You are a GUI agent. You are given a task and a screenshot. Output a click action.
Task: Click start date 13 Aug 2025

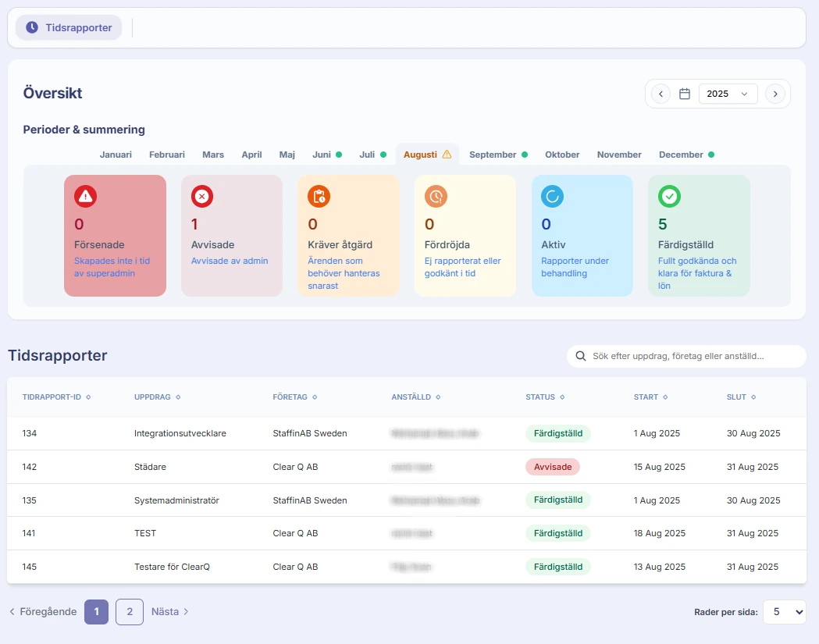pos(659,567)
